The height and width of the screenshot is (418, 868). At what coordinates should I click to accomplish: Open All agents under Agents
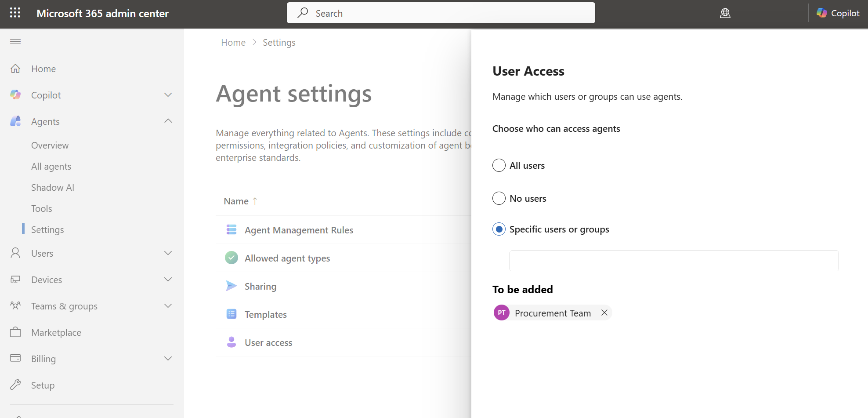pyautogui.click(x=51, y=167)
